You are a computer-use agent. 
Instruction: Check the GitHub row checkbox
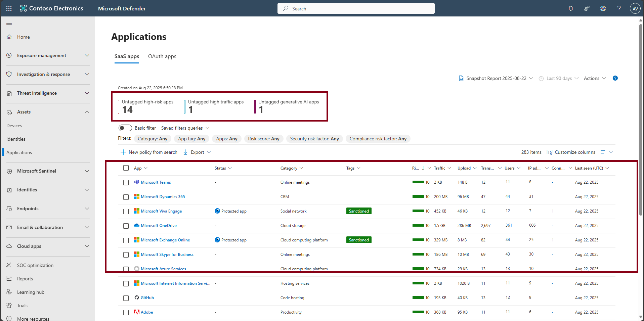[126, 298]
